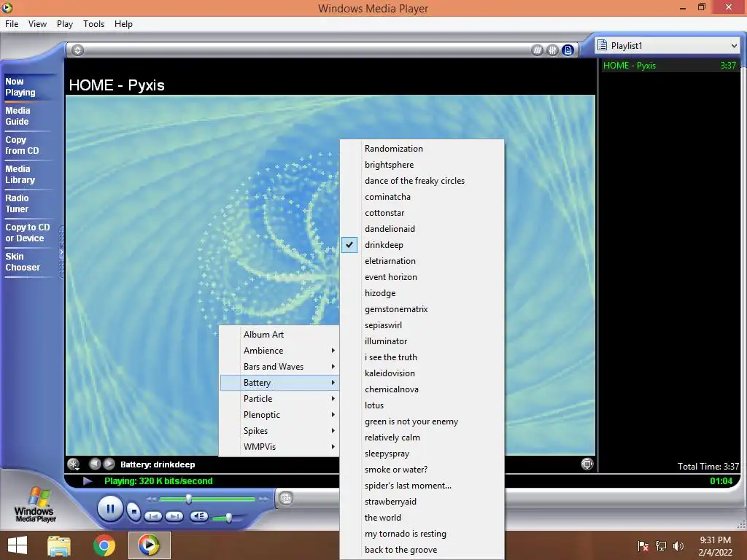The height and width of the screenshot is (560, 747).
Task: Open the select visualization button
Action: 74,464
